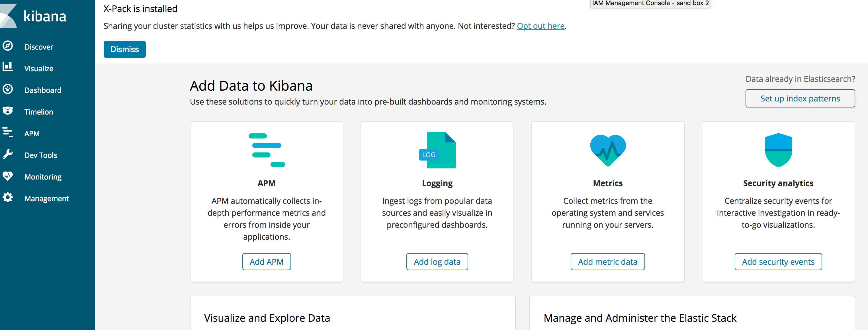The width and height of the screenshot is (868, 330).
Task: Click the Add metric data button
Action: point(607,262)
